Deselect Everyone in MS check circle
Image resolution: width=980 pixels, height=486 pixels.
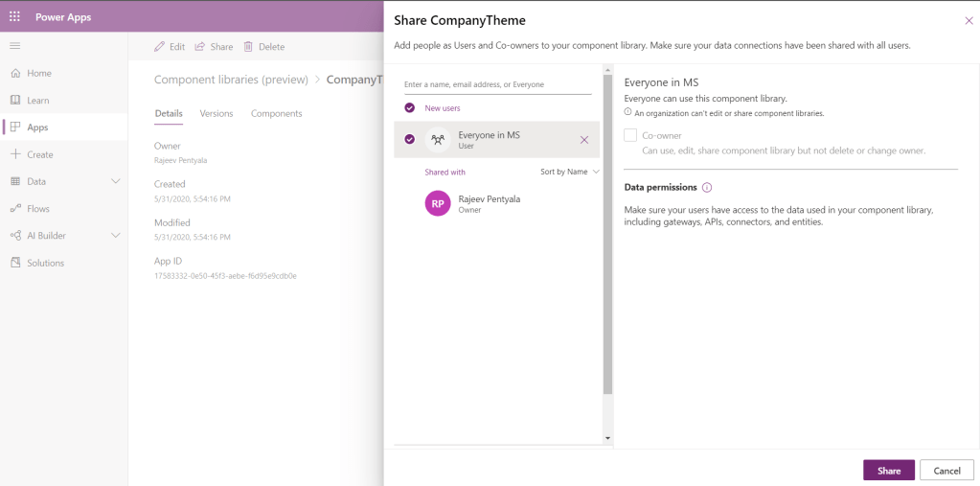click(410, 139)
